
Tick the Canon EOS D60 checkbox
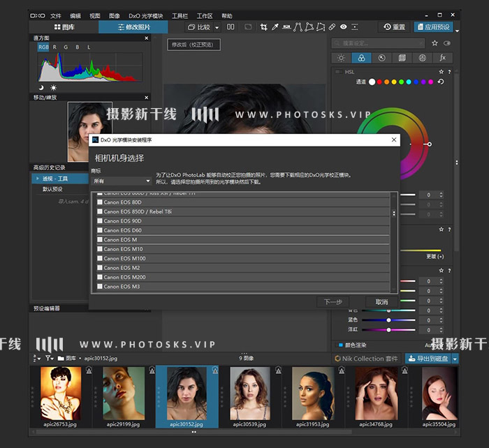tap(100, 230)
